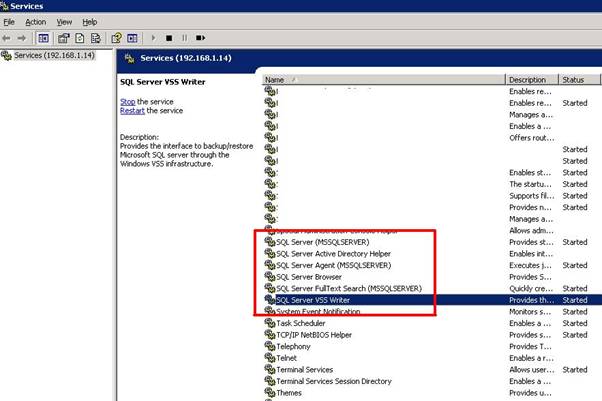Open the View menu
The image size is (602, 401).
pos(64,22)
